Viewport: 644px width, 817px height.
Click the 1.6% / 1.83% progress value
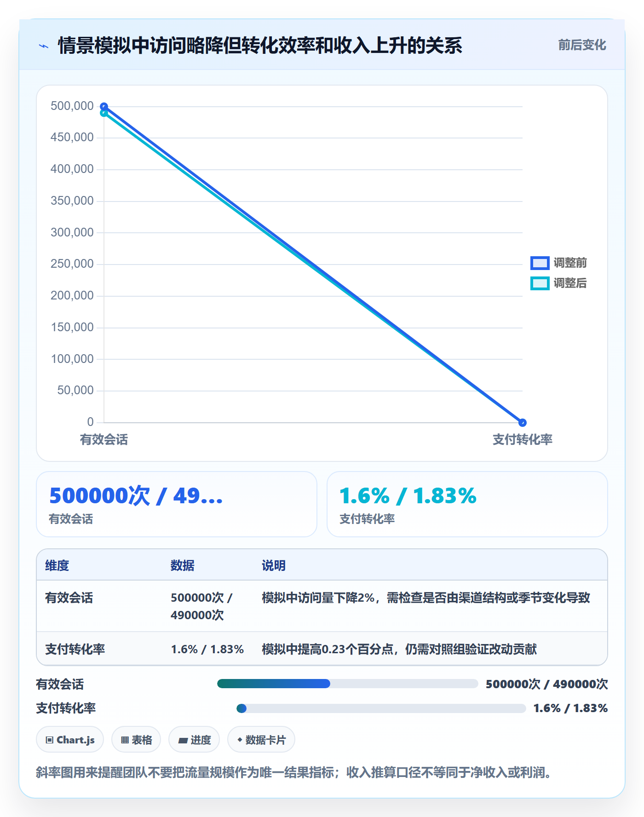(571, 708)
